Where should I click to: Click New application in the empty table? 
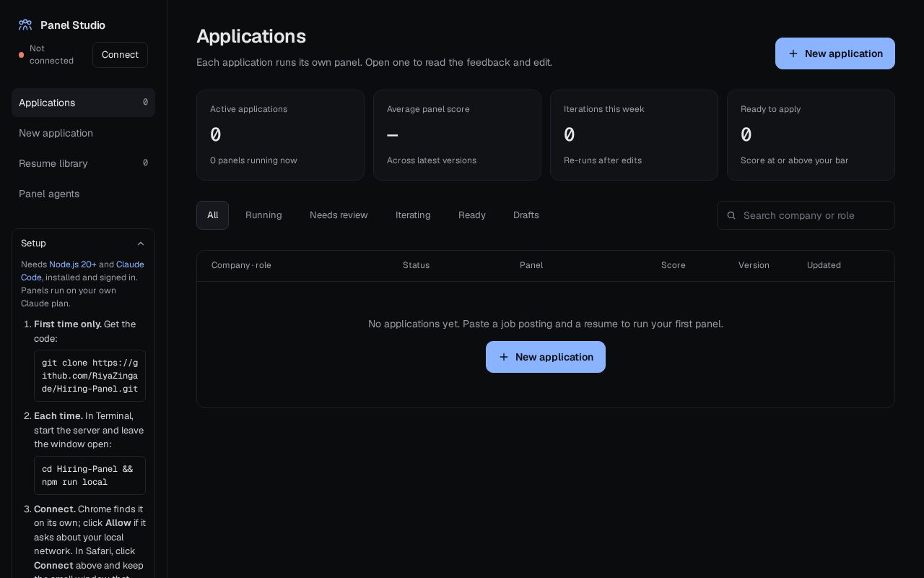(x=546, y=357)
